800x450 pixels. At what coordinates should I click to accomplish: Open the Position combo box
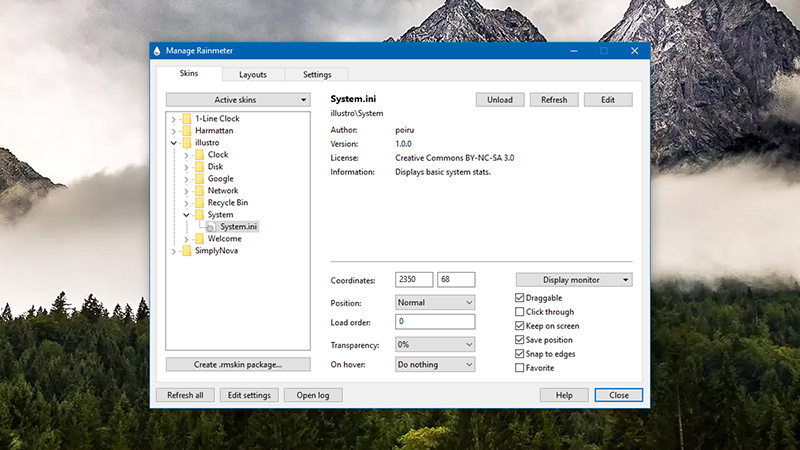point(435,303)
